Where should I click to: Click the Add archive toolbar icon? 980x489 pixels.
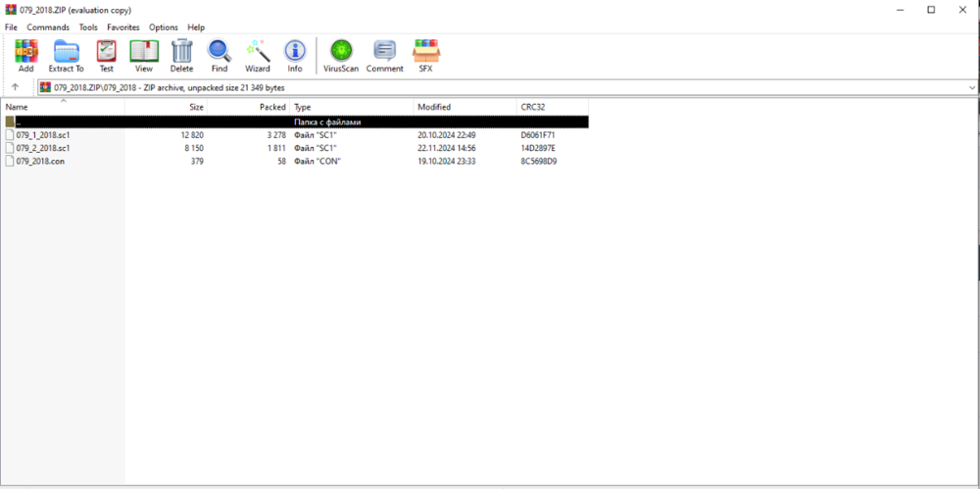[25, 55]
